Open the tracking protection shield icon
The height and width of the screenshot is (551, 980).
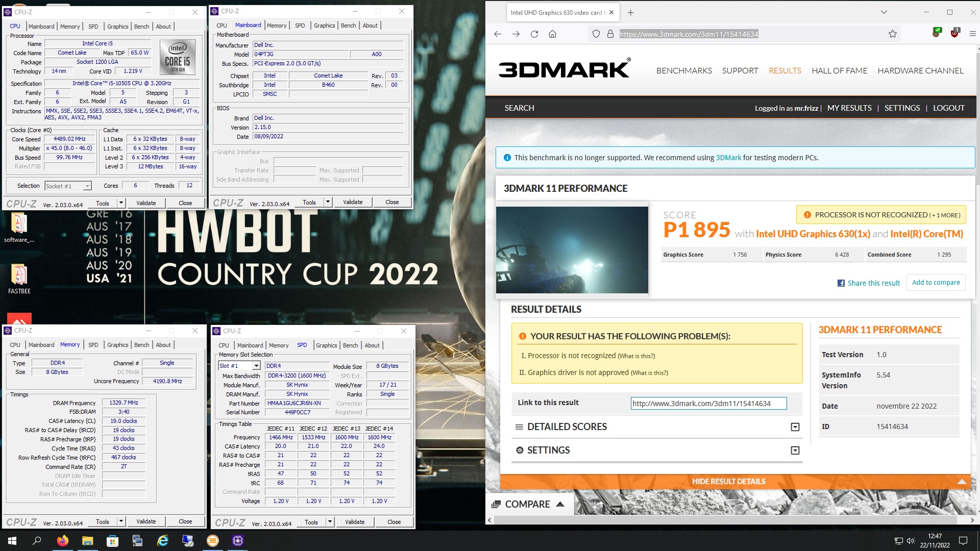(x=596, y=34)
